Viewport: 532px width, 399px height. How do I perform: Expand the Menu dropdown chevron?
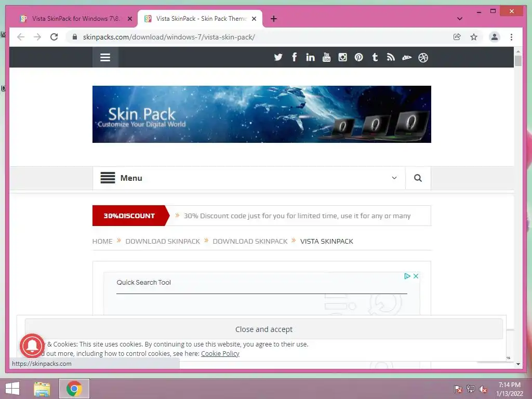click(394, 178)
